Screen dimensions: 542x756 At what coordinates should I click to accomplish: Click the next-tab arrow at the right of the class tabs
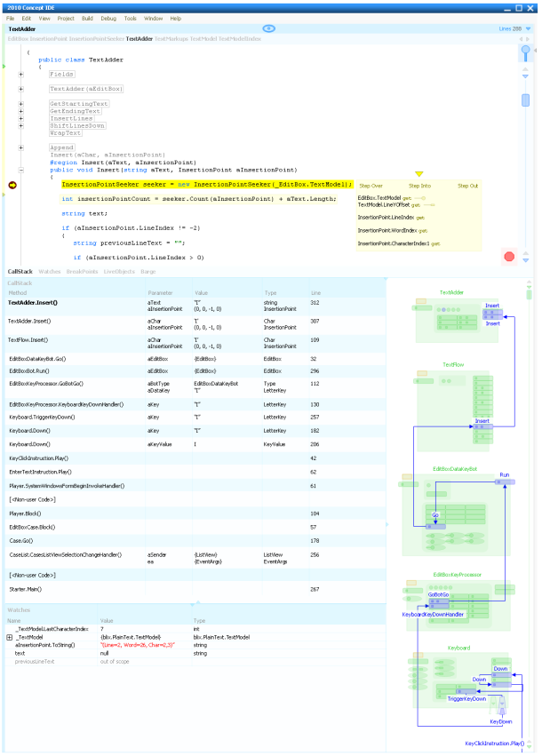(528, 39)
